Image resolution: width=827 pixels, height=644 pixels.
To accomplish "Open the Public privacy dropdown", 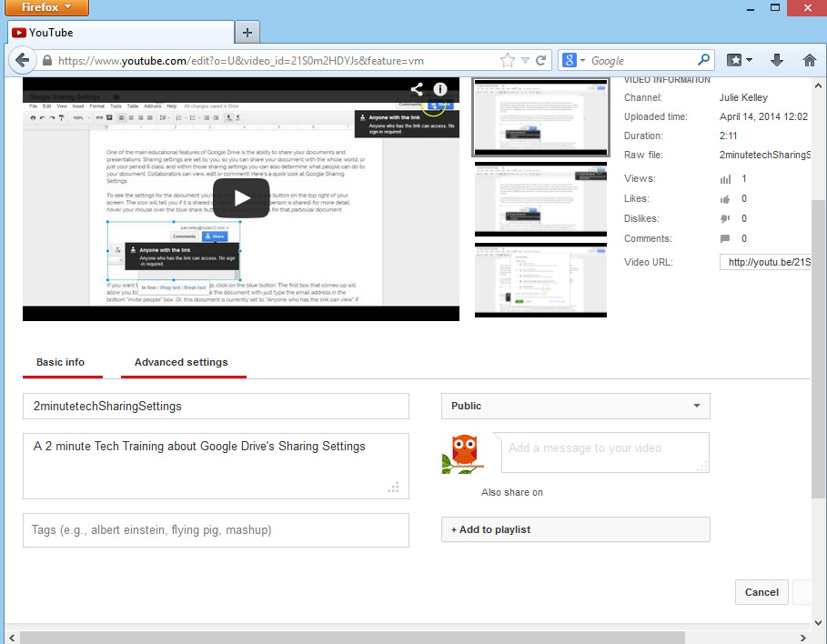I will [x=575, y=406].
